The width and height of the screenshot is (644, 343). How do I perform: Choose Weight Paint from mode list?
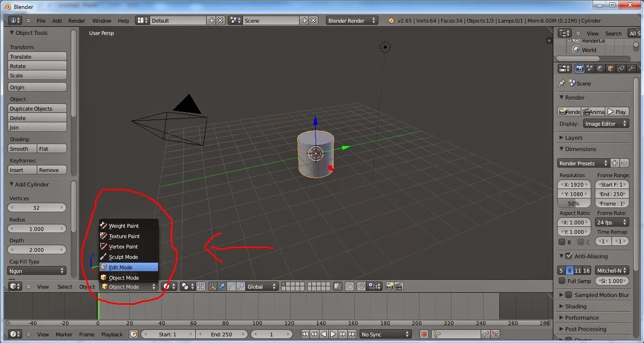coord(128,225)
